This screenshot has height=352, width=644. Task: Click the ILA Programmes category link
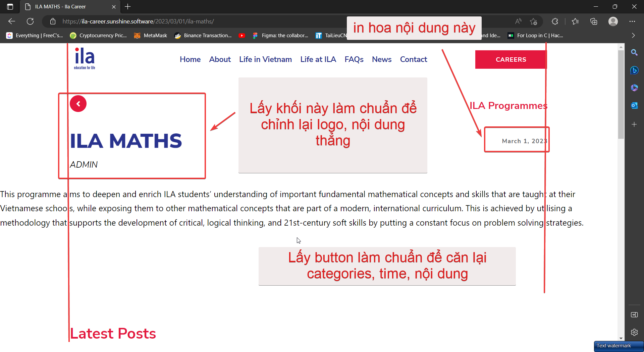click(x=508, y=106)
